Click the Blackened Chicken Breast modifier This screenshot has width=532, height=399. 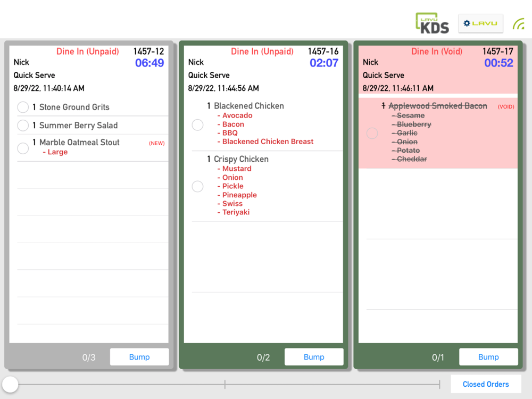265,142
